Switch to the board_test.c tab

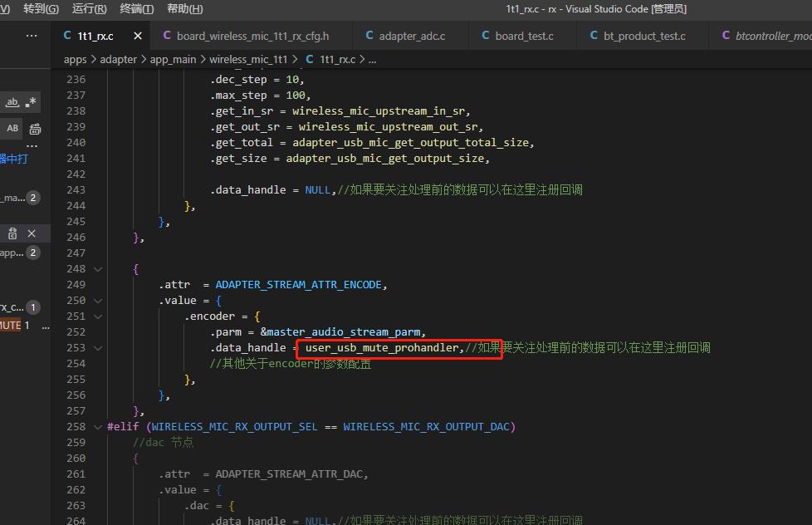pyautogui.click(x=522, y=36)
